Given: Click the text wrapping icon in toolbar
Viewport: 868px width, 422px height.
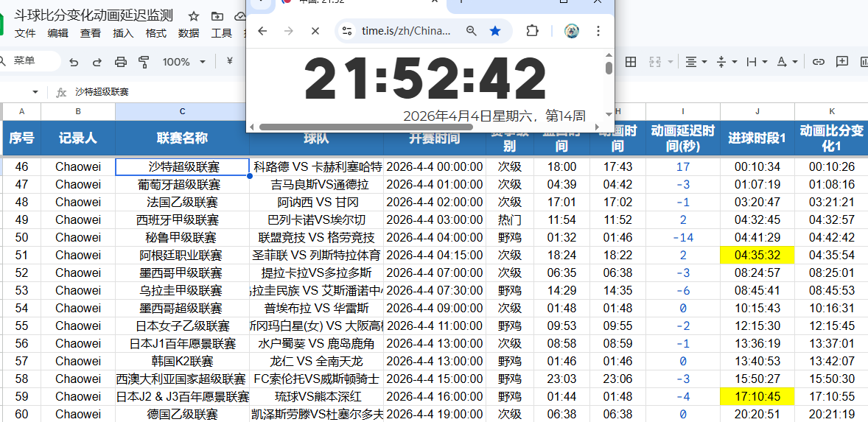Looking at the screenshot, I should (751, 62).
